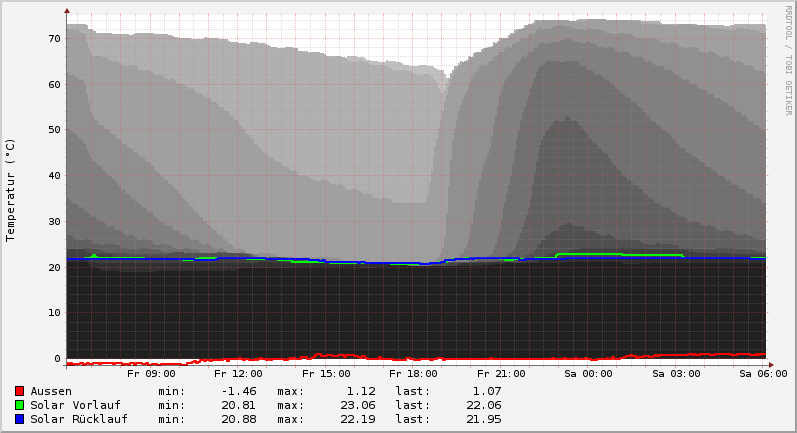Select the Solar Rücklauf legend label
797x433 pixels.
pos(79,419)
